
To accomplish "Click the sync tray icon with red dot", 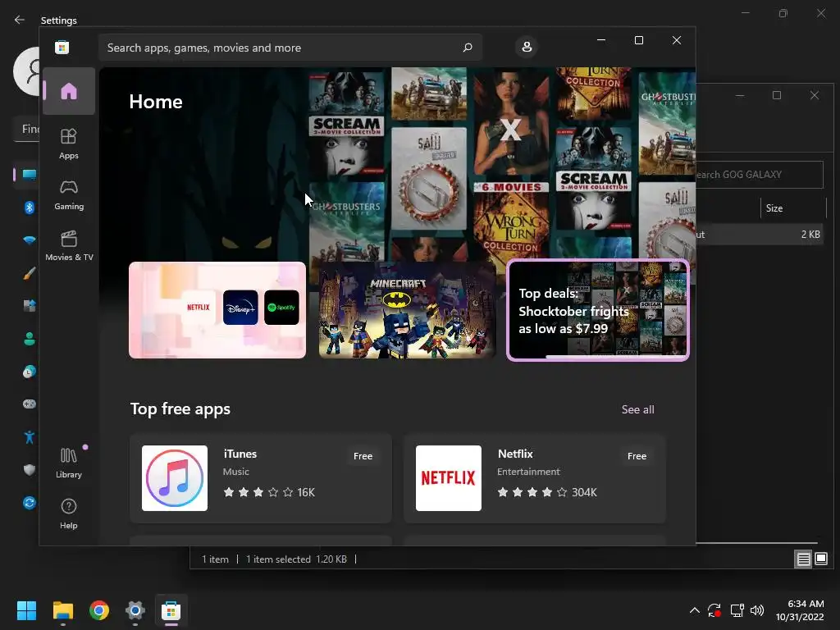I will [714, 610].
